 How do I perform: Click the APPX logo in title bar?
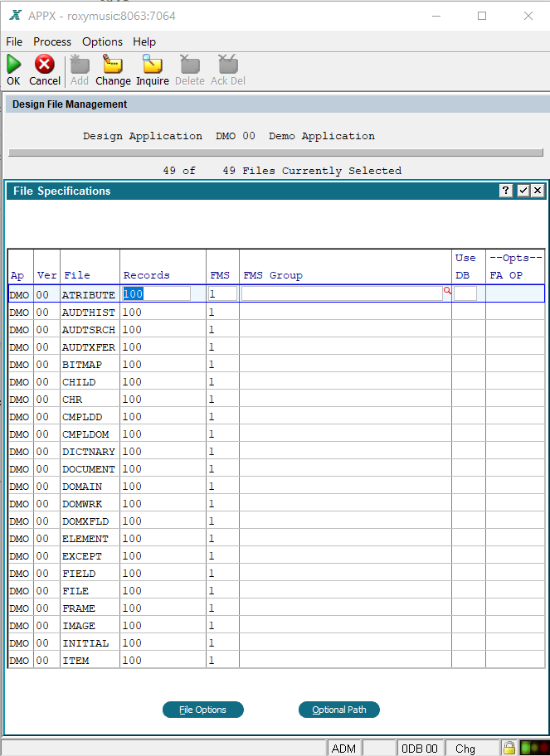16,16
